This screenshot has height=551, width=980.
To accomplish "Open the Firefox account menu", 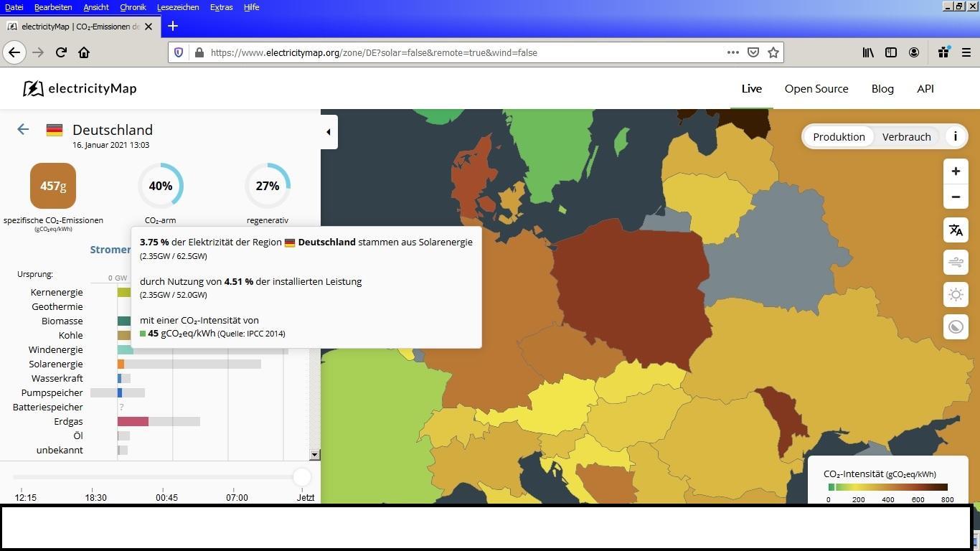I will pos(914,52).
